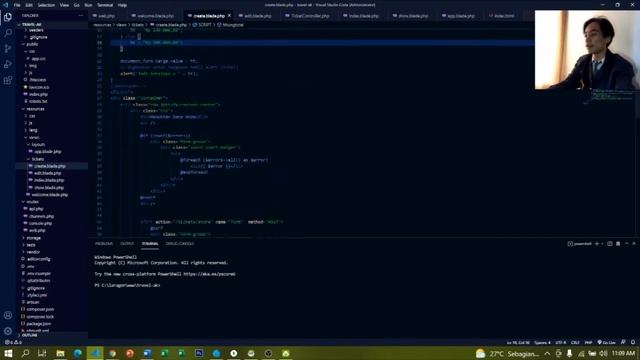The image size is (640, 360).
Task: Open the File menu
Action: tap(17, 5)
